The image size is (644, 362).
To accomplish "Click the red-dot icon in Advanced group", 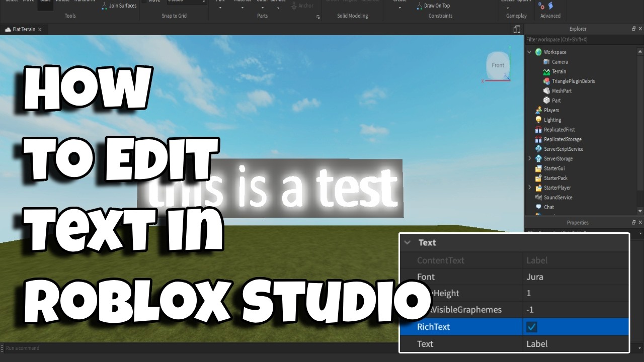I will pos(541,6).
